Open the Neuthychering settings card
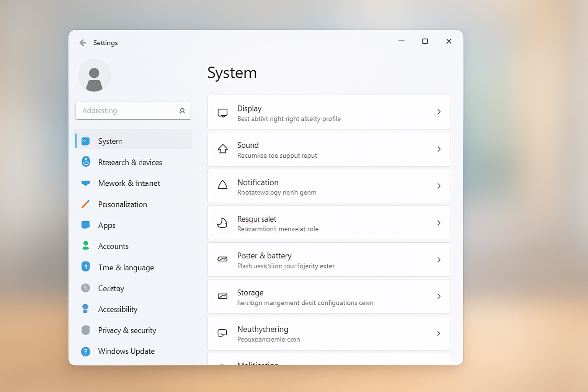 pyautogui.click(x=329, y=333)
